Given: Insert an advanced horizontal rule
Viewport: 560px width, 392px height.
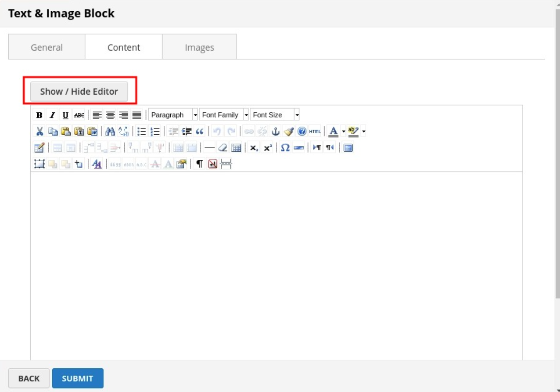Looking at the screenshot, I should click(299, 148).
